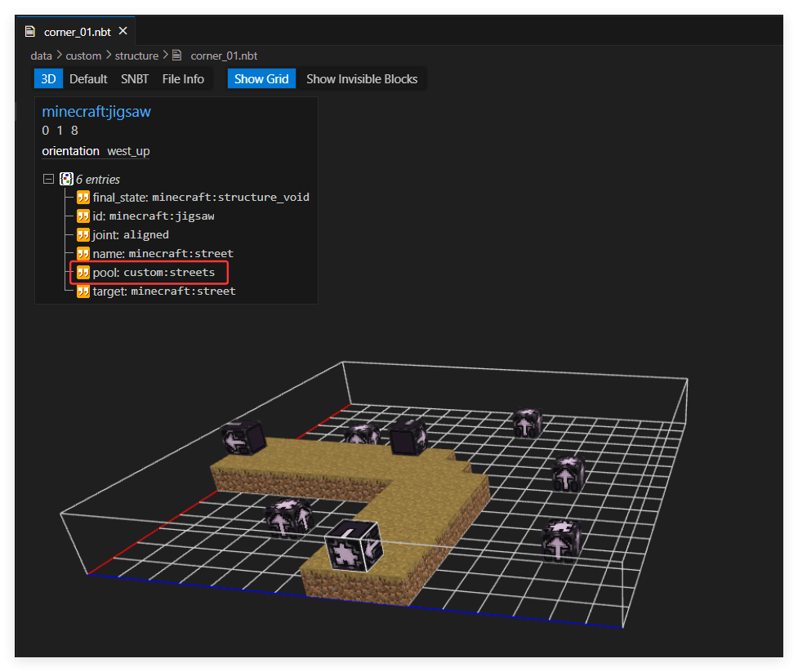798x672 pixels.
Task: Open the data breadcrumb dropdown
Action: tap(41, 56)
